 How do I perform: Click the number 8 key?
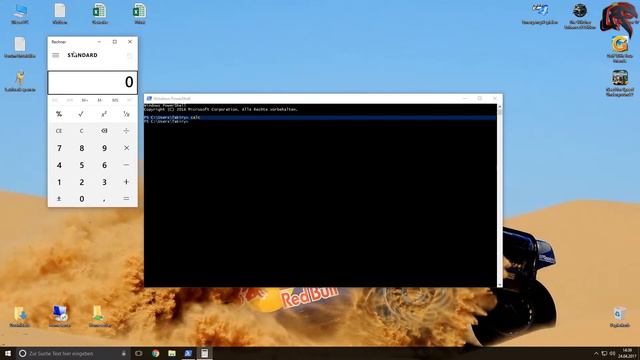coord(81,148)
